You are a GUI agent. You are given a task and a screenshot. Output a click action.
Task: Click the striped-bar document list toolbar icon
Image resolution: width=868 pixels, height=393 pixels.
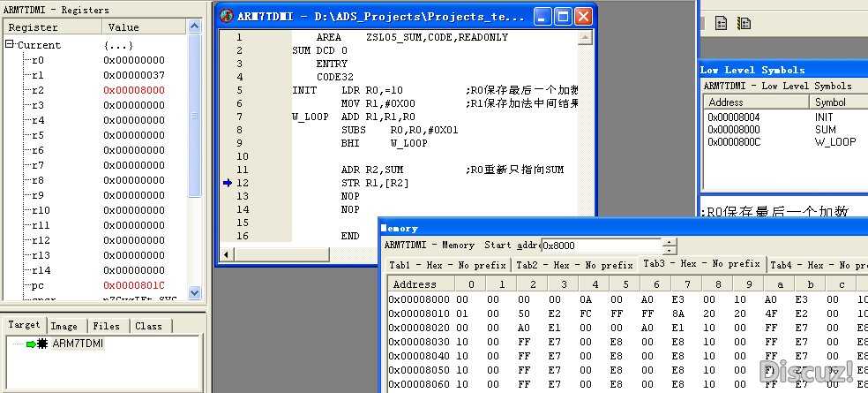click(745, 23)
